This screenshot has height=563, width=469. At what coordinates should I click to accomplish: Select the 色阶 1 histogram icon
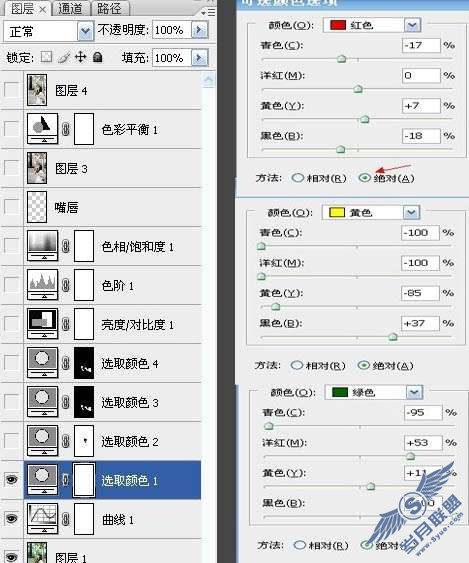point(42,285)
